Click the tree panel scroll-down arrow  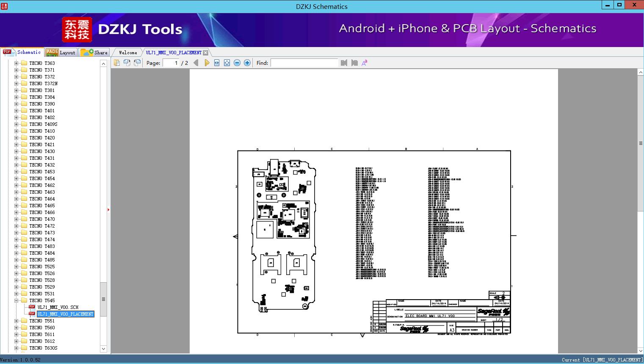click(103, 349)
